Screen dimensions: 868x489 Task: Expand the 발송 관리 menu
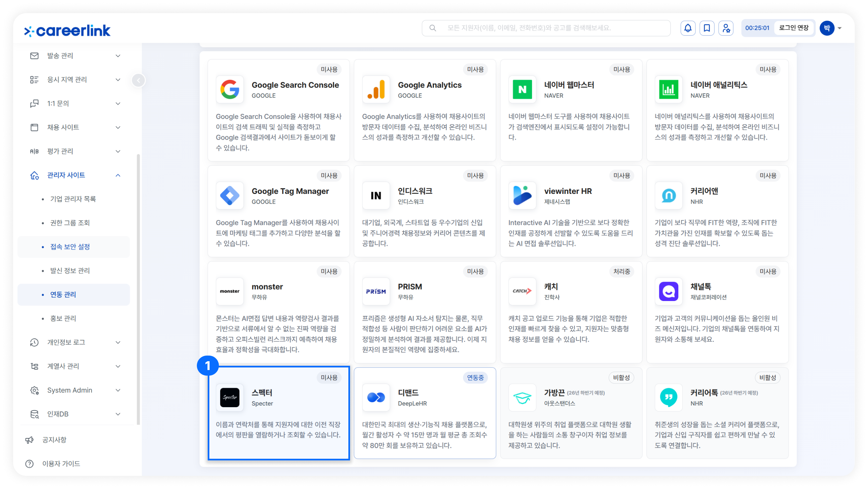(118, 56)
